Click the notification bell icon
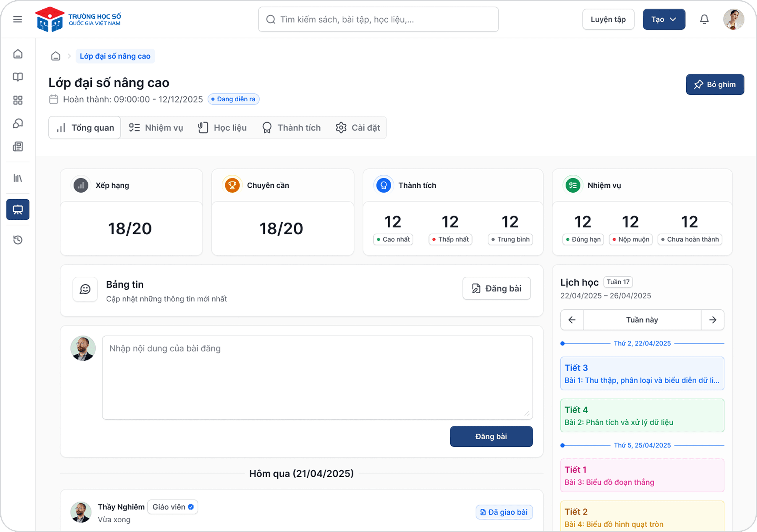 click(704, 20)
